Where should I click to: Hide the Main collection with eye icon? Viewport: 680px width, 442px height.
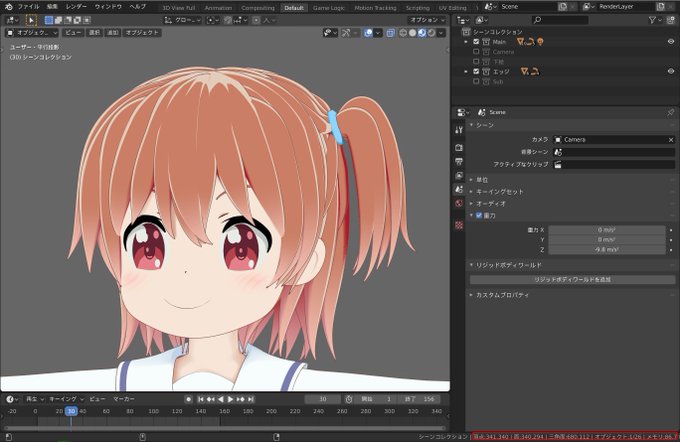pyautogui.click(x=671, y=42)
